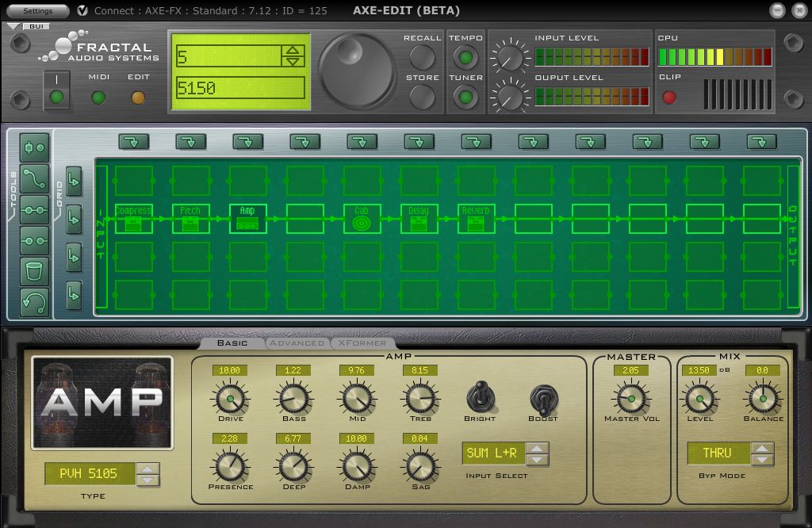This screenshot has height=528, width=812.
Task: Click the Edit indicator light
Action: 138,98
